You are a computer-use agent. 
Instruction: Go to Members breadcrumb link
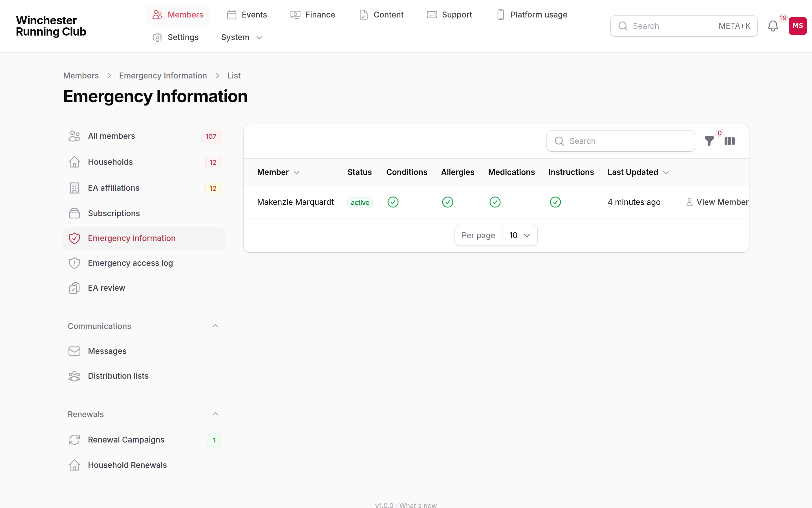coord(81,76)
